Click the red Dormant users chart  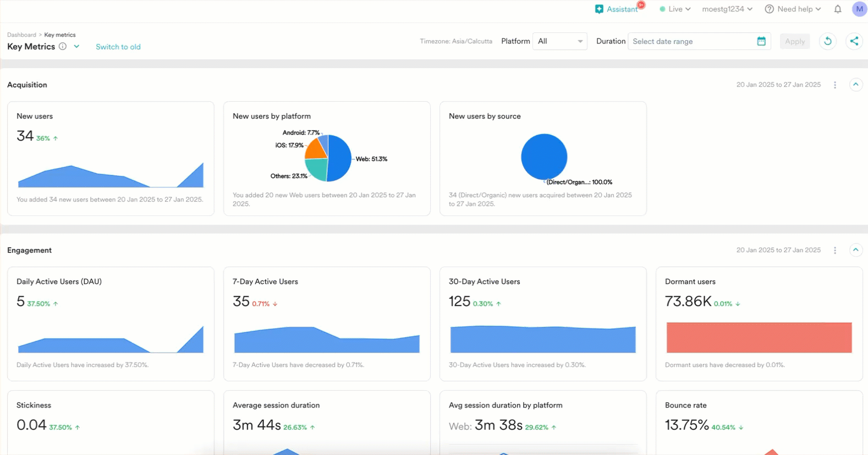[759, 337]
